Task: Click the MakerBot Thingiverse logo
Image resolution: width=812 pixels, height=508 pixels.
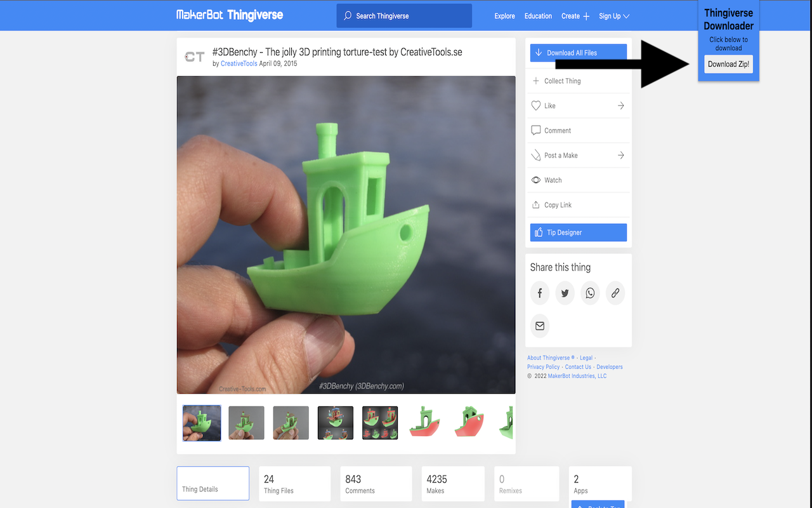Action: tap(230, 15)
